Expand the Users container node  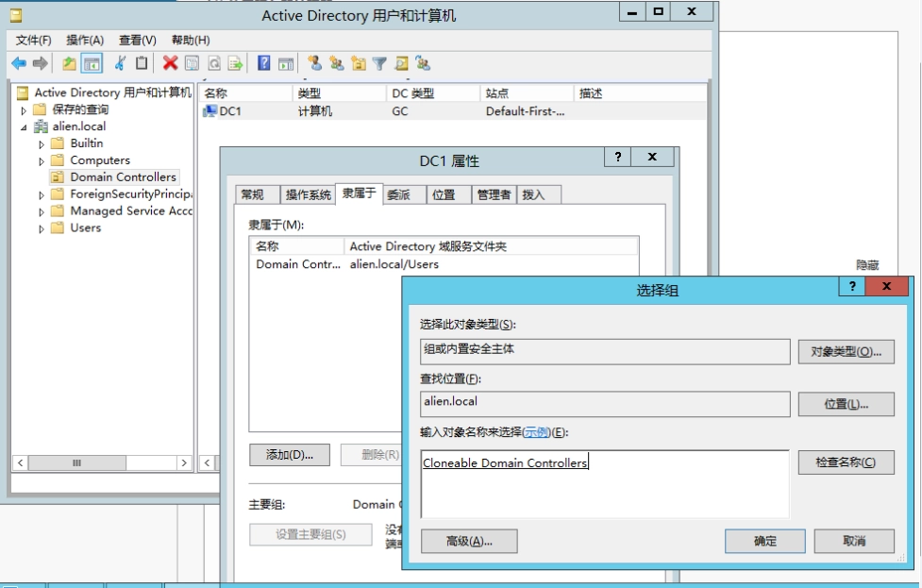pyautogui.click(x=42, y=228)
